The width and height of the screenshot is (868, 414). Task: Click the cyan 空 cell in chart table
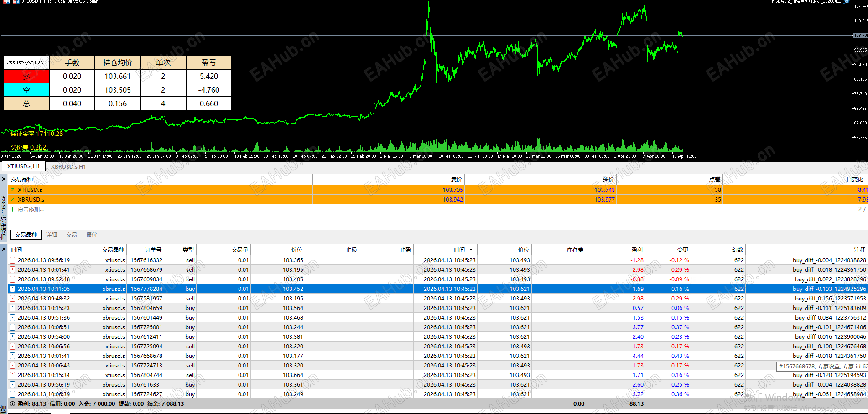(26, 90)
